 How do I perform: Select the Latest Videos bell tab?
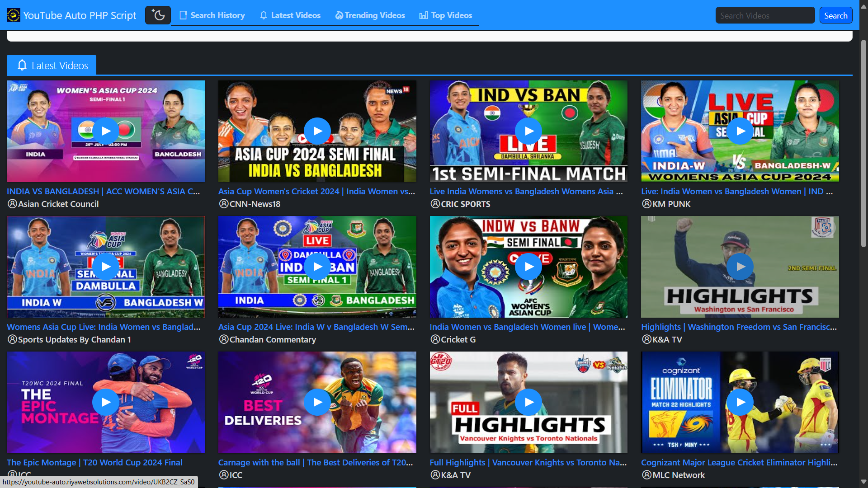[52, 66]
